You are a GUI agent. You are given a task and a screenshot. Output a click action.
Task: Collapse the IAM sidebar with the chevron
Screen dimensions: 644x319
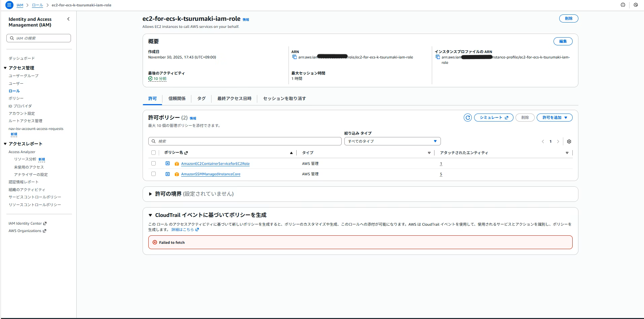click(x=69, y=19)
